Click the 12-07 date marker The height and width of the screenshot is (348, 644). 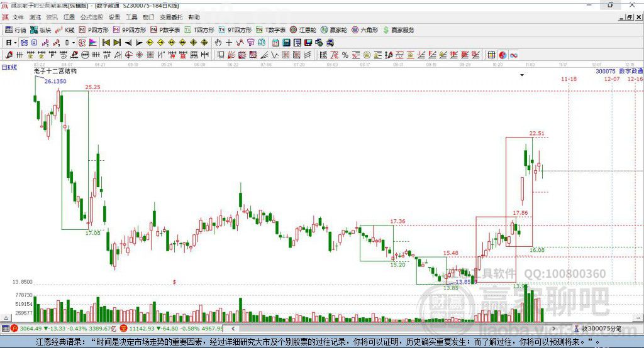(612, 79)
